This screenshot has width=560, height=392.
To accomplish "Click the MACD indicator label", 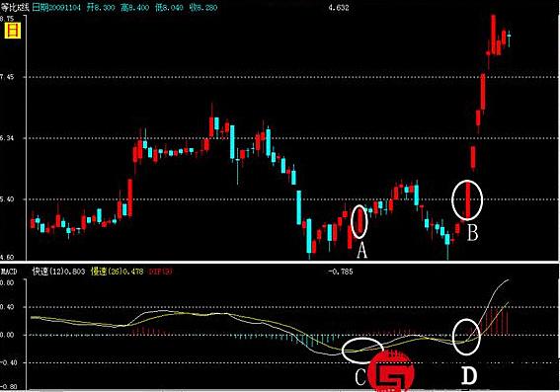I will (9, 272).
